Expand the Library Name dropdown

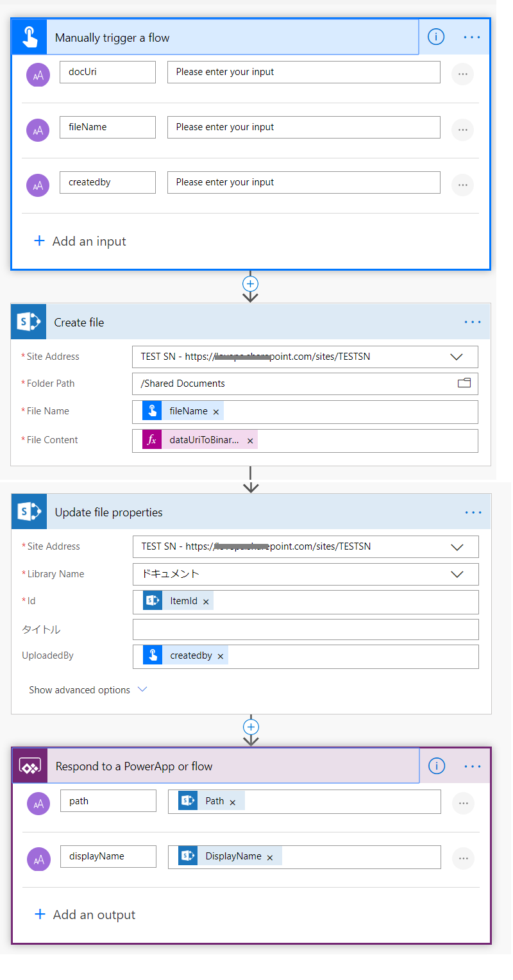pos(457,574)
